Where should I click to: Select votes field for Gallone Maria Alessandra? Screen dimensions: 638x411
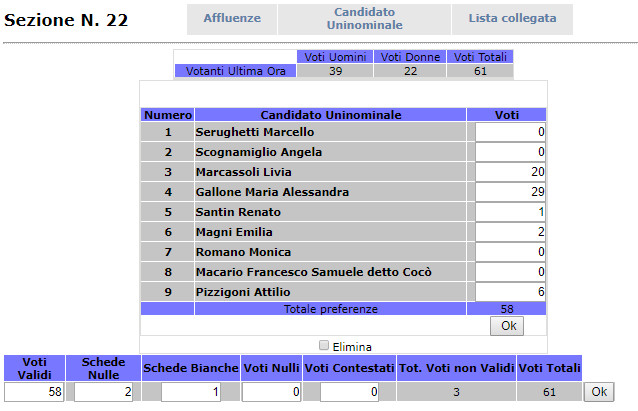[510, 192]
